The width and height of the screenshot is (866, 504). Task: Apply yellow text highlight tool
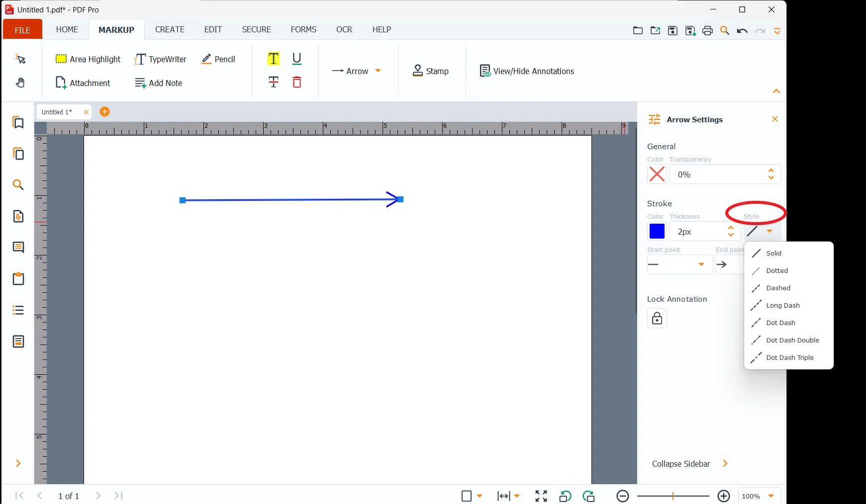[x=274, y=59]
